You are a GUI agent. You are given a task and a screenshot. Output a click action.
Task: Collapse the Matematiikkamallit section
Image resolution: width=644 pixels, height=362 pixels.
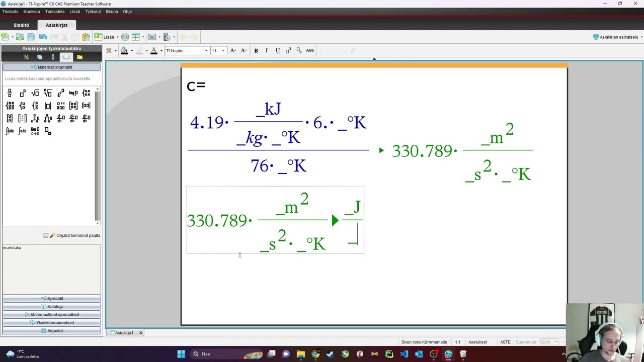coord(51,67)
